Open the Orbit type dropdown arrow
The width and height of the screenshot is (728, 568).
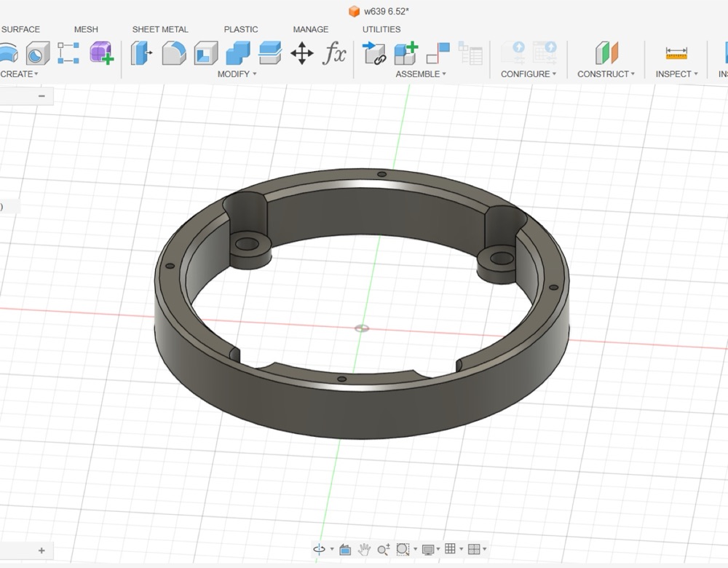[332, 549]
